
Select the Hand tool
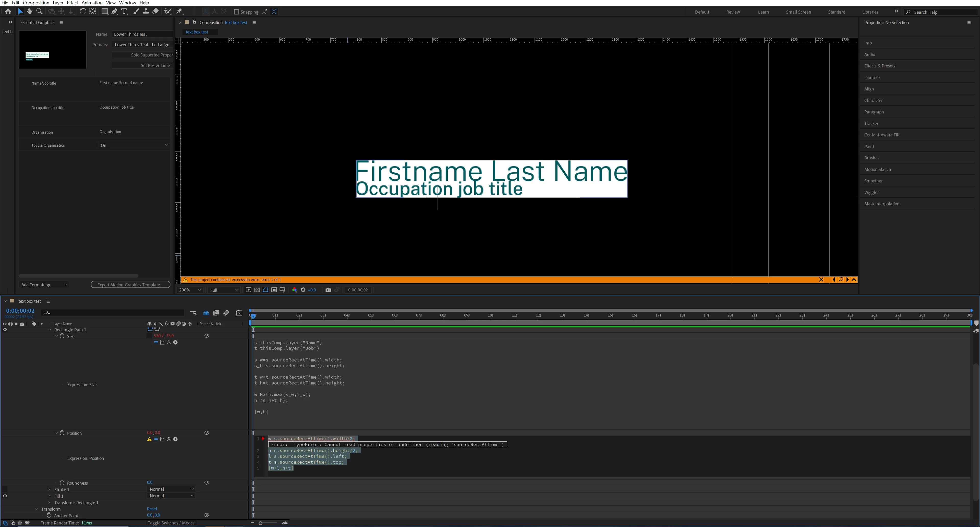[x=30, y=11]
